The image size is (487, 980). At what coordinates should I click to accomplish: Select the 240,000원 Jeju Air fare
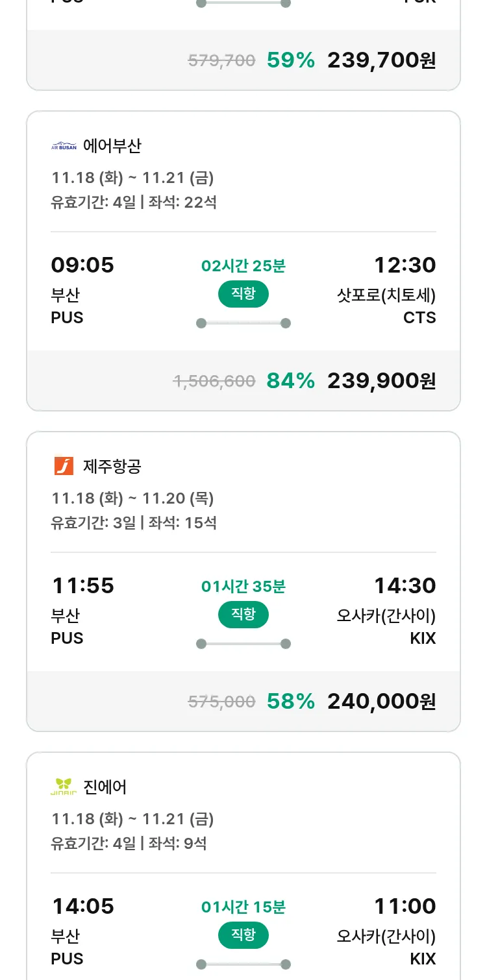coord(381,702)
